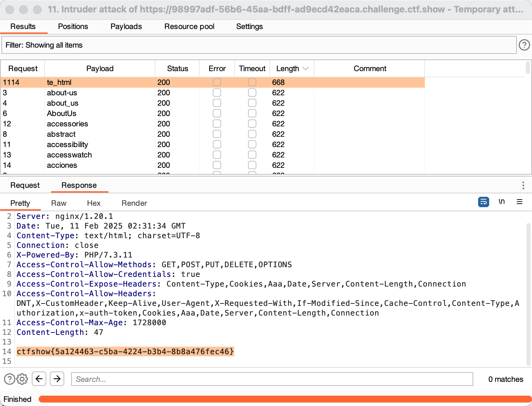Switch to Raw response view
The image size is (532, 406).
pyautogui.click(x=59, y=203)
